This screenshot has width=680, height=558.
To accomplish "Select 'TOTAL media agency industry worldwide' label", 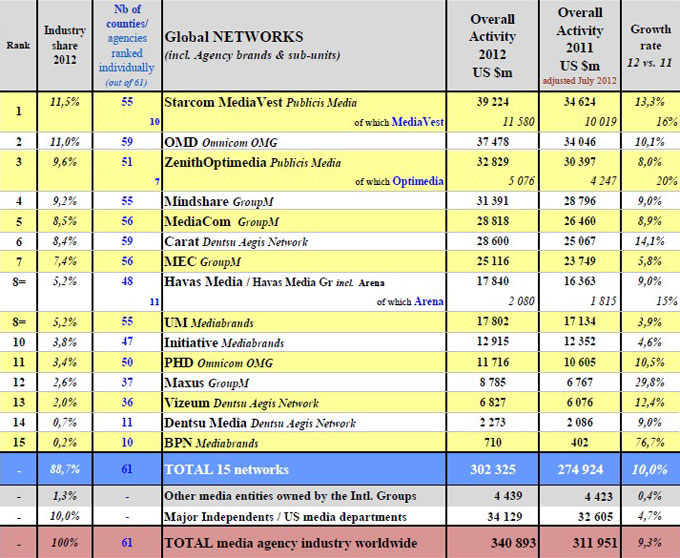I will (291, 543).
